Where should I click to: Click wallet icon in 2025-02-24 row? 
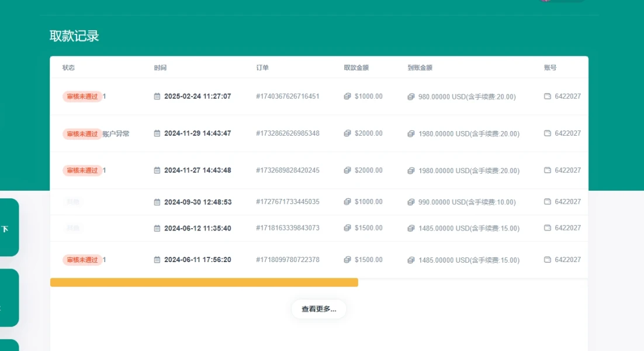[548, 97]
